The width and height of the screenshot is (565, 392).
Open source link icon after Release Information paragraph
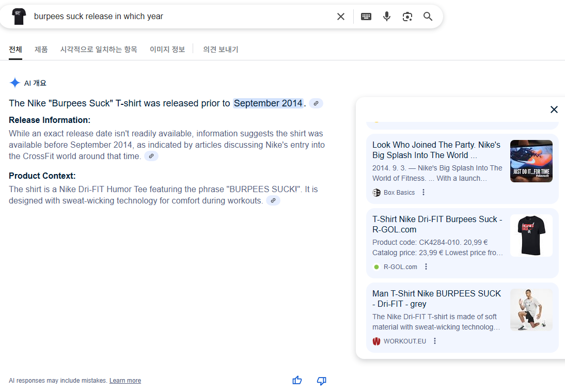point(151,156)
